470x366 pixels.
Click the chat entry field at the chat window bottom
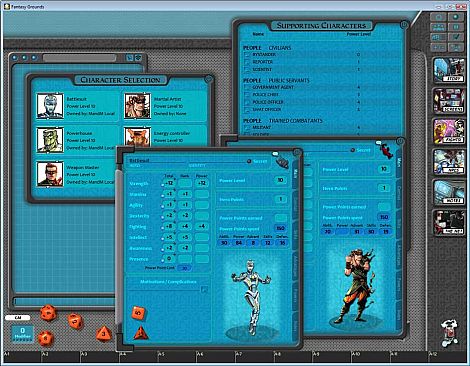coord(65,302)
